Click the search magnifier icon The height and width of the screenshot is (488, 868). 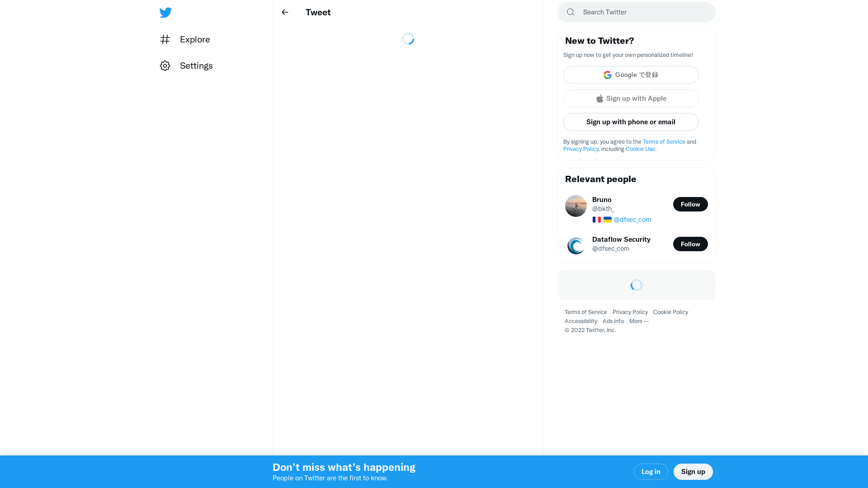pos(571,12)
